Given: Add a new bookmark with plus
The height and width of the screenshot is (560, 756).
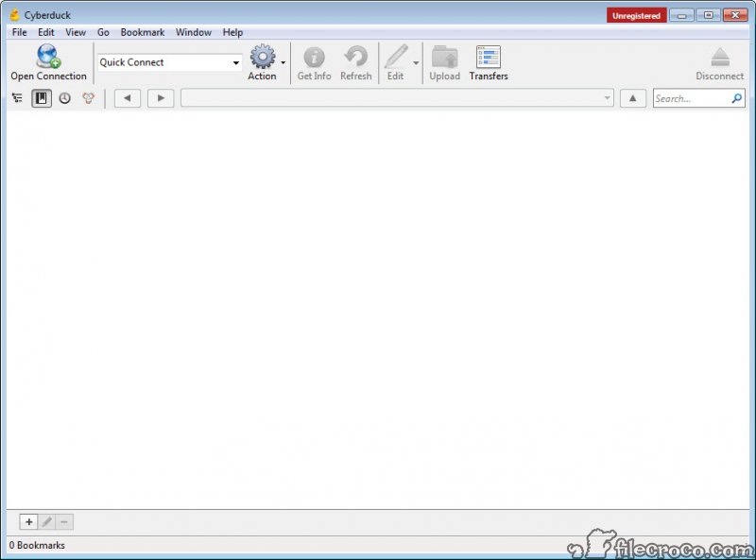Looking at the screenshot, I should tap(29, 521).
